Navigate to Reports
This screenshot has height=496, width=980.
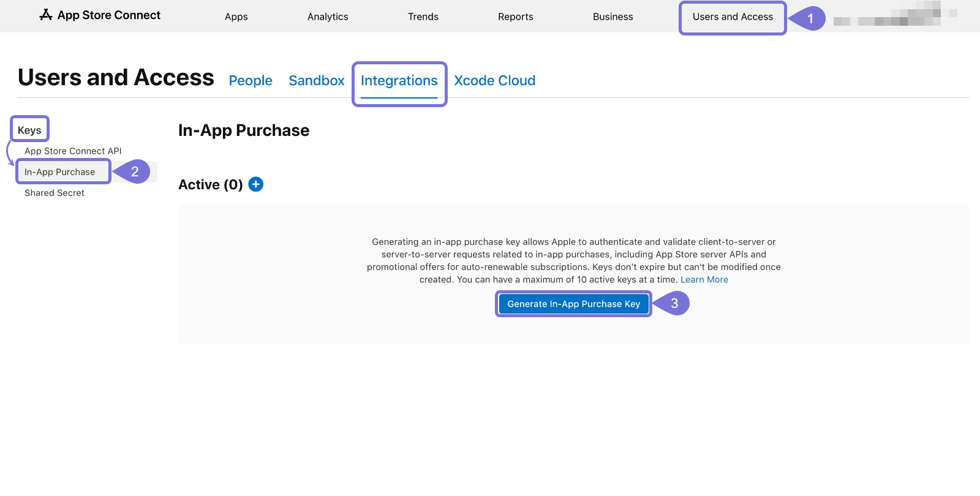click(515, 17)
